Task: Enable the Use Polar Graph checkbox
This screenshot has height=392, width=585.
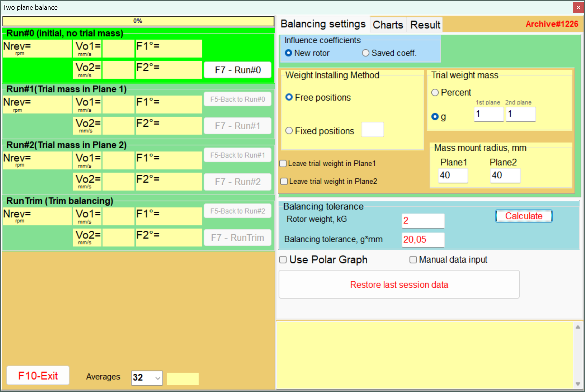Action: [283, 260]
